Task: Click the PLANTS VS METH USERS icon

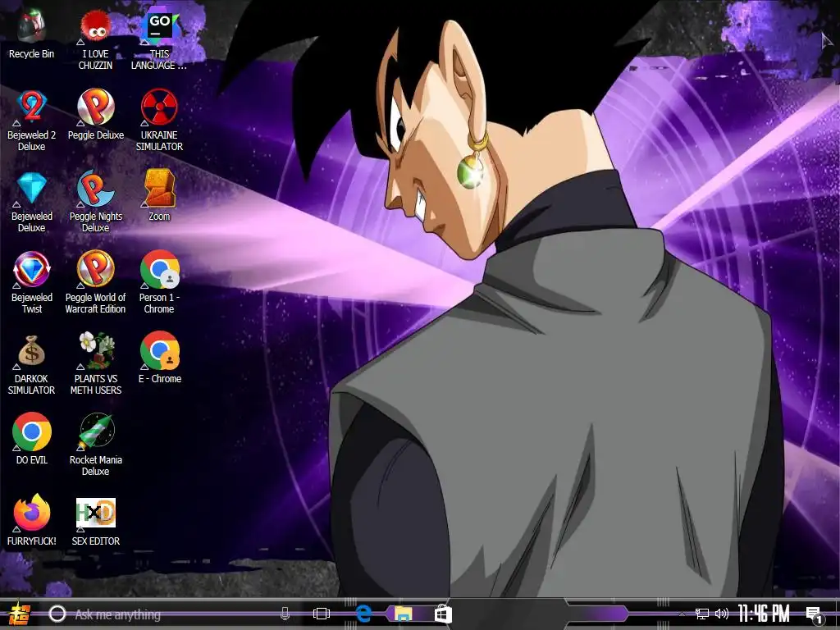Action: [x=97, y=350]
